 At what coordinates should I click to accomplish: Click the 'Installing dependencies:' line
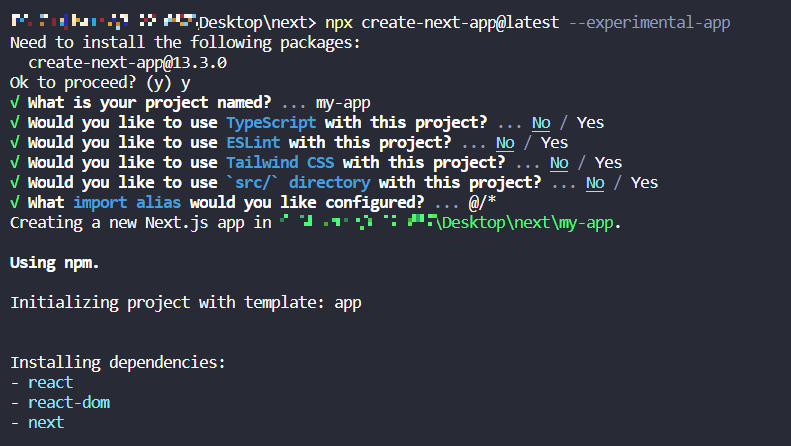(x=118, y=363)
